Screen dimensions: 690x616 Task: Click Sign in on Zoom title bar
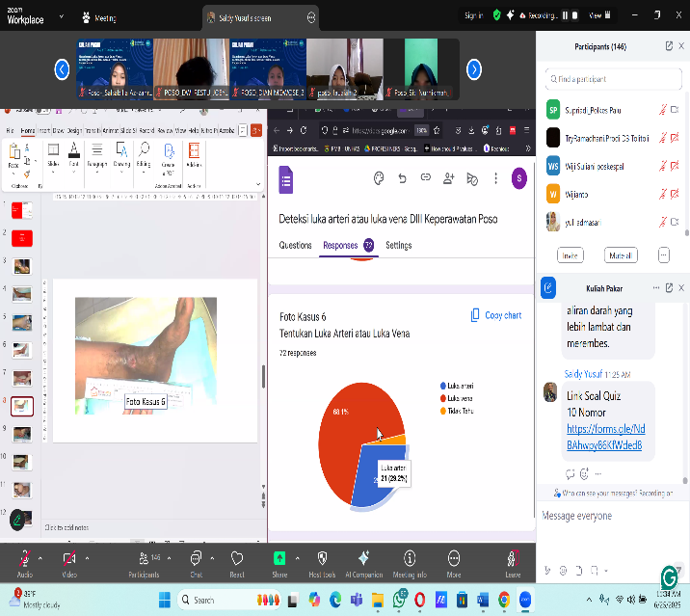[473, 15]
